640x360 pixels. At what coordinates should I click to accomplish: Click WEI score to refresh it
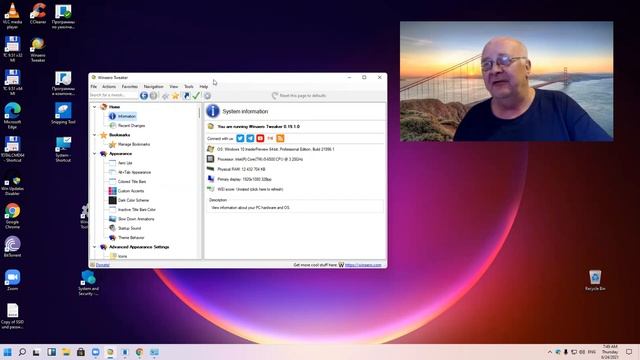point(250,189)
